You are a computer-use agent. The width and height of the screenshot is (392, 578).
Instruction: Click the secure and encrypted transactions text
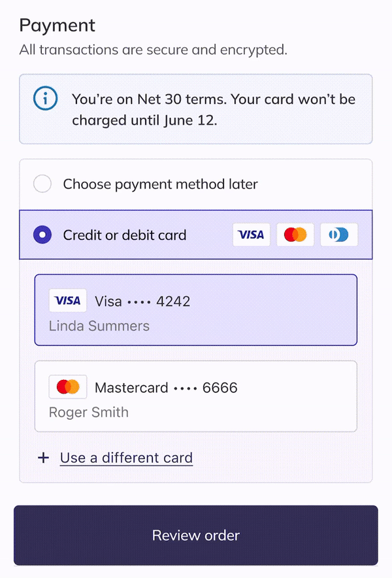[x=154, y=49]
